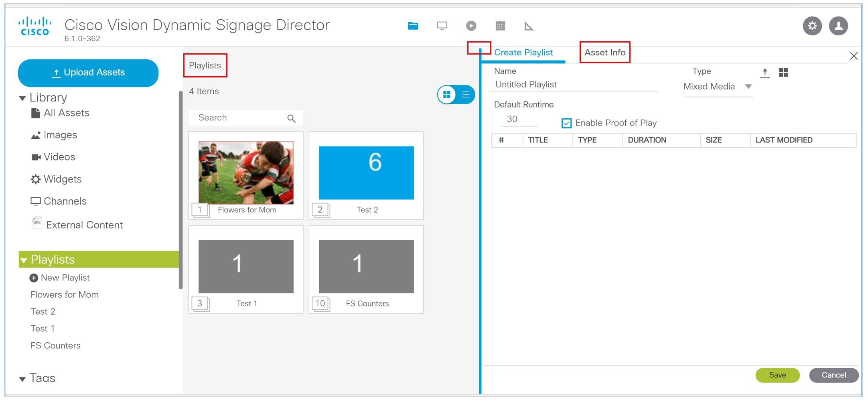The height and width of the screenshot is (402, 868).
Task: Collapse the Library section
Action: tap(22, 98)
